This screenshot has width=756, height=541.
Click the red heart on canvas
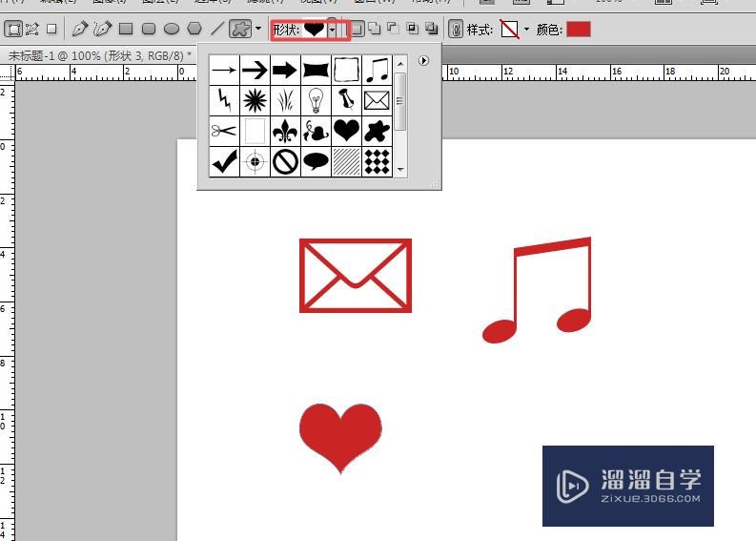coord(340,438)
